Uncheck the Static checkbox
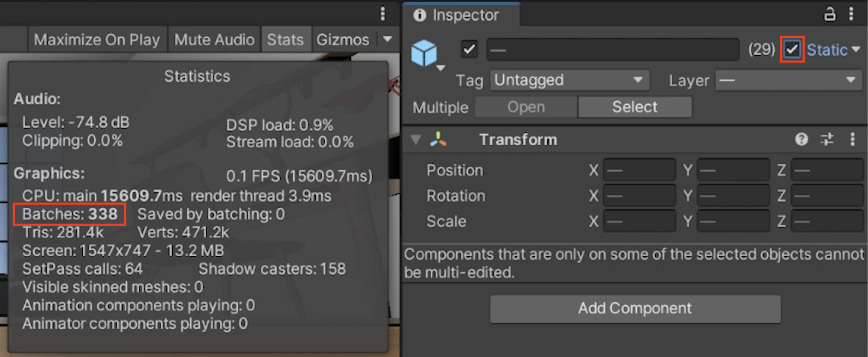 point(792,49)
